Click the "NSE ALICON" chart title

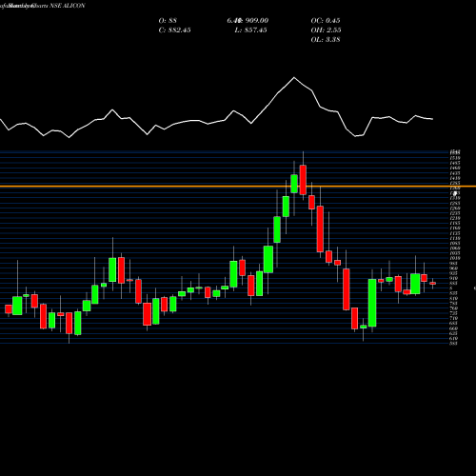point(68,6)
